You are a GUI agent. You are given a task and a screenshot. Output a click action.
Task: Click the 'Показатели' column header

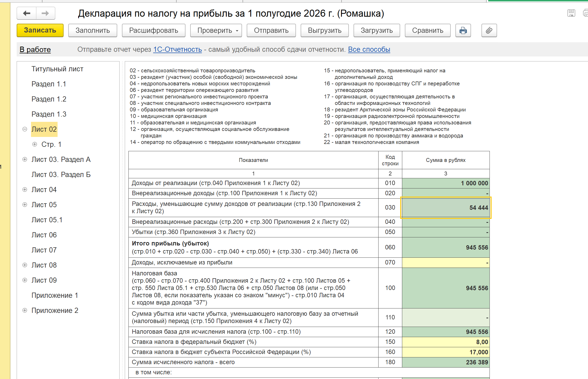[x=253, y=160]
